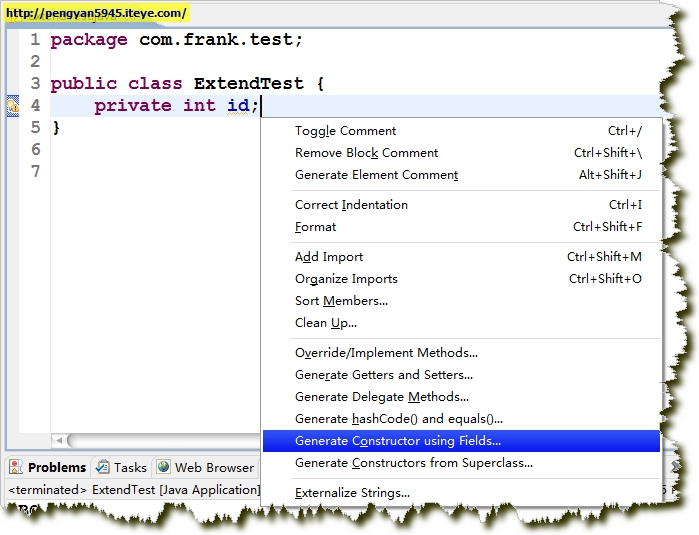Click line number 6 in the gutter

click(x=36, y=149)
